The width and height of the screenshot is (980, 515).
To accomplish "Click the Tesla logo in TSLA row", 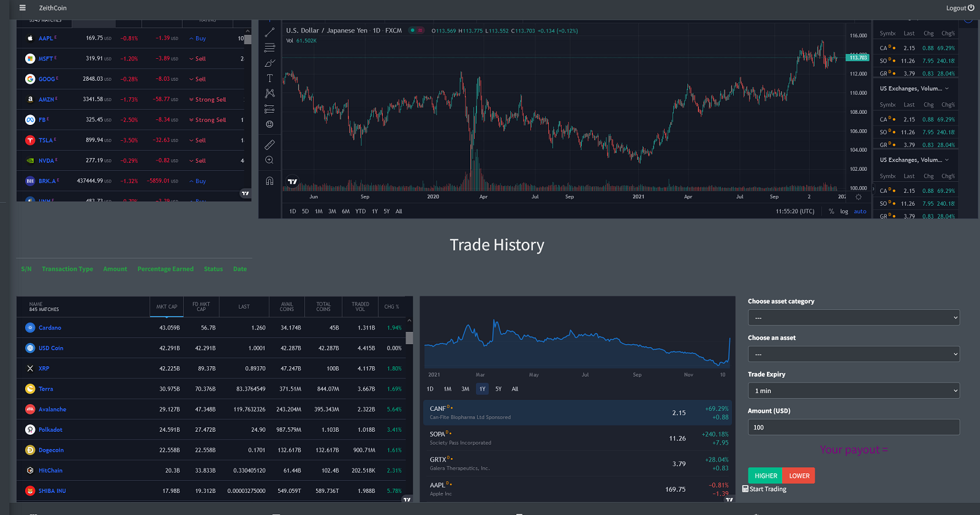I will (x=30, y=140).
